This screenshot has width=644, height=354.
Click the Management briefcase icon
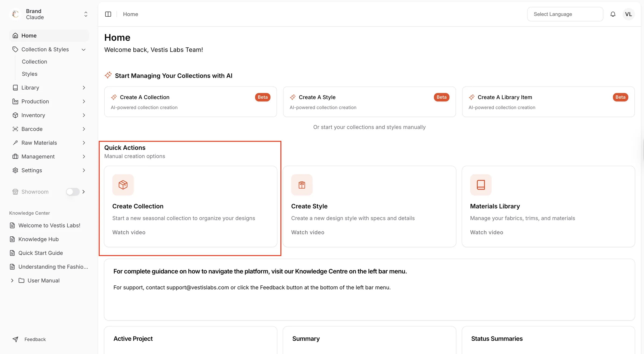click(15, 156)
